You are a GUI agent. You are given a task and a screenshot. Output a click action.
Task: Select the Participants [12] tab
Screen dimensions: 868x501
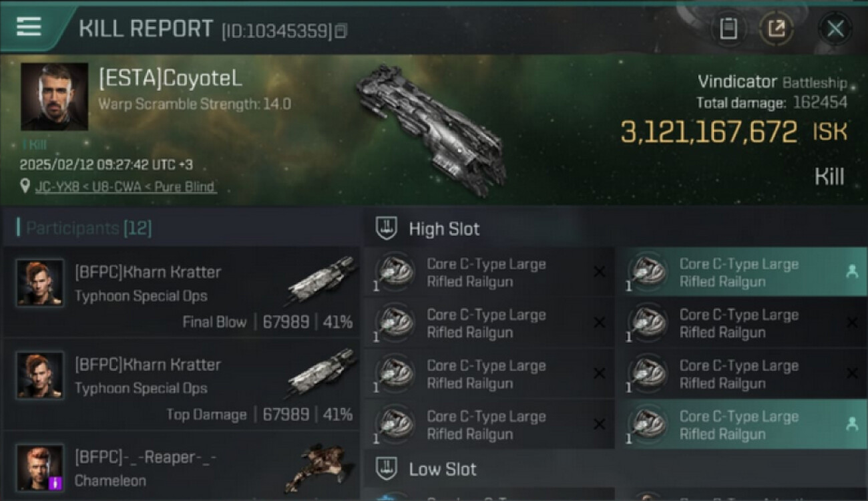pyautogui.click(x=89, y=228)
